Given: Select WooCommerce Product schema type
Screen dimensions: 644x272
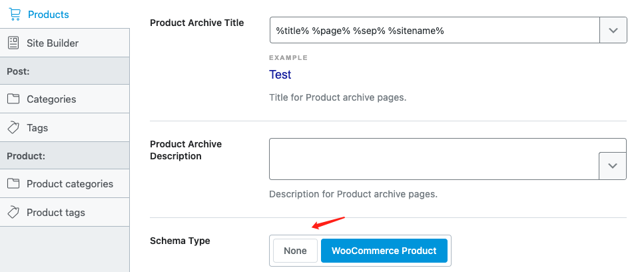Looking at the screenshot, I should tap(384, 251).
